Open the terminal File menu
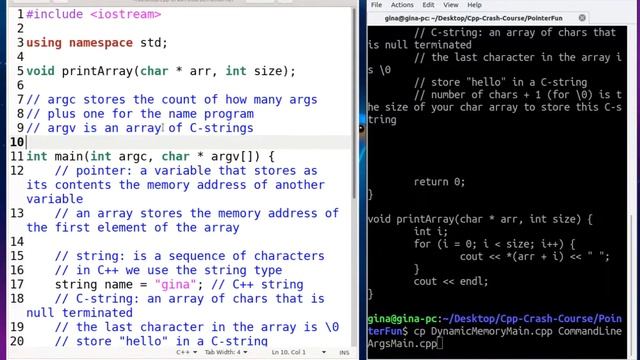Image resolution: width=640 pixels, height=360 pixels. click(376, 5)
